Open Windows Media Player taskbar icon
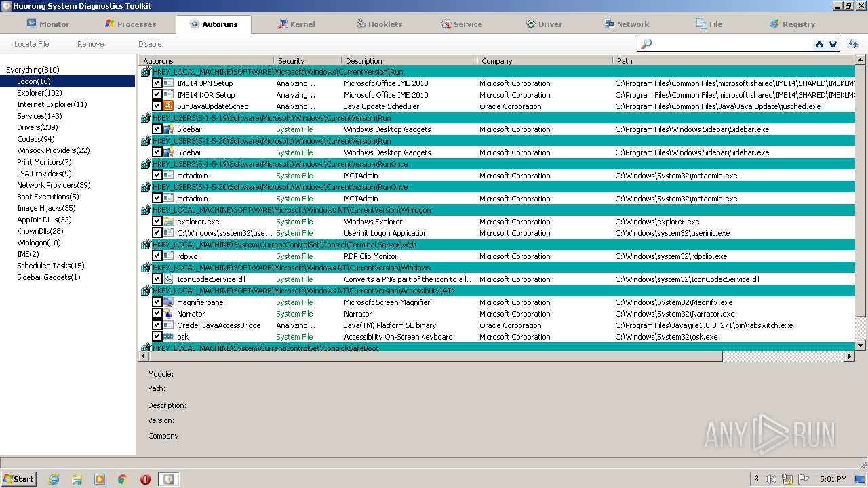This screenshot has width=868, height=488. click(x=100, y=479)
